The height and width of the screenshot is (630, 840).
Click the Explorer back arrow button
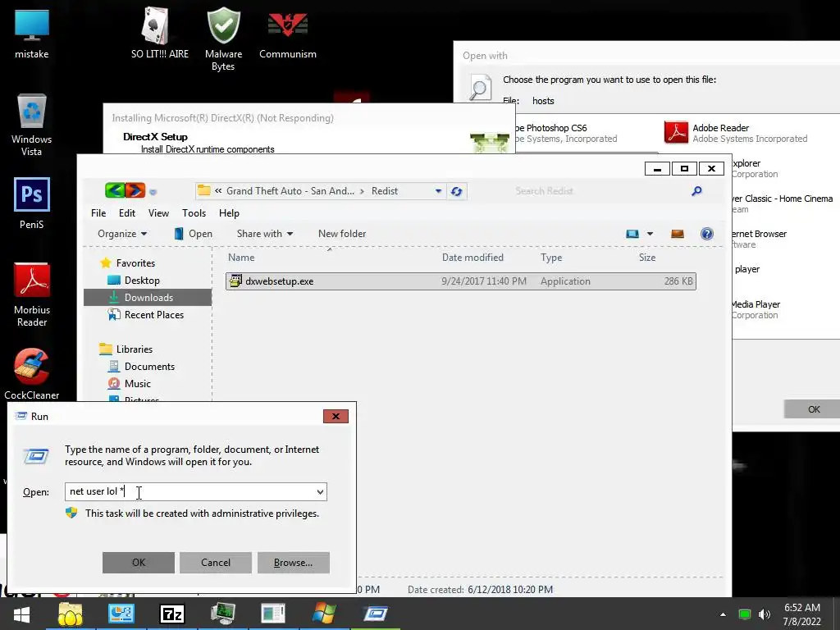115,190
